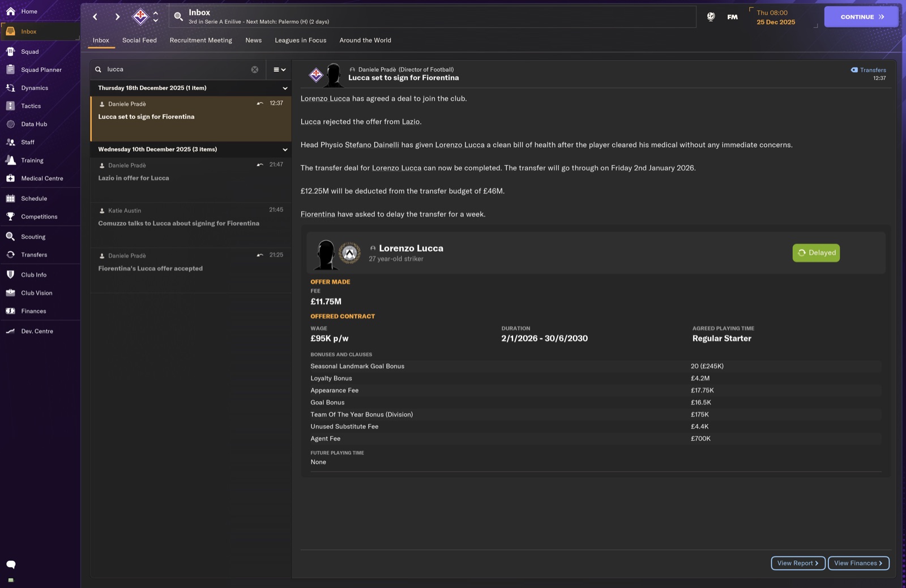Image resolution: width=906 pixels, height=588 pixels.
Task: Collapse Wednesday 10th December 2025 group
Action: (285, 150)
